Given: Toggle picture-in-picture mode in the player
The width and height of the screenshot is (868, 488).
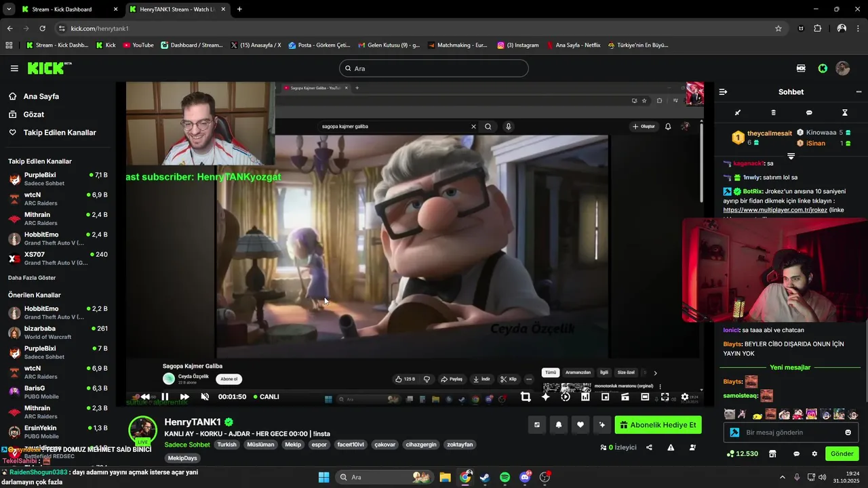Looking at the screenshot, I should 605,396.
